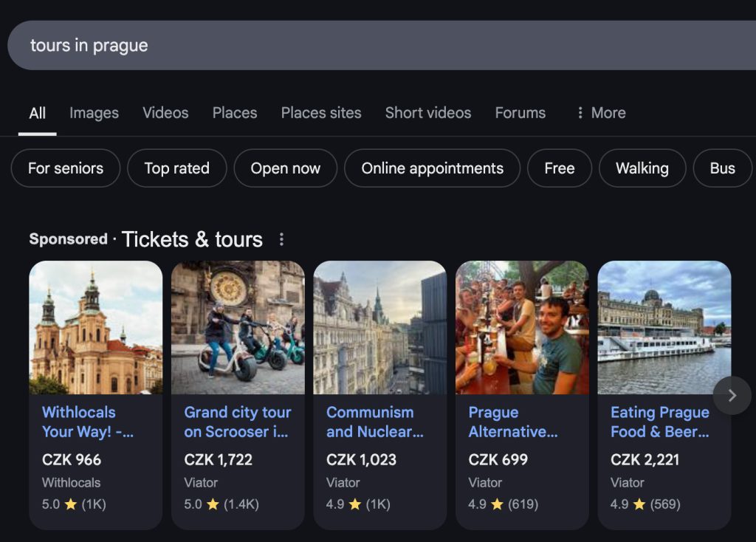Click the CZK 699 price
The height and width of the screenshot is (542, 756).
[x=498, y=459]
